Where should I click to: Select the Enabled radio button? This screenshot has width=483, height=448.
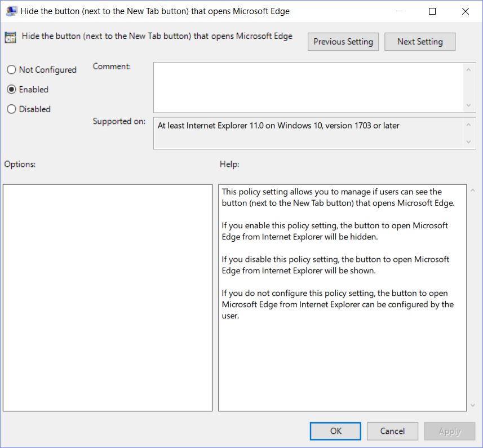[28, 89]
